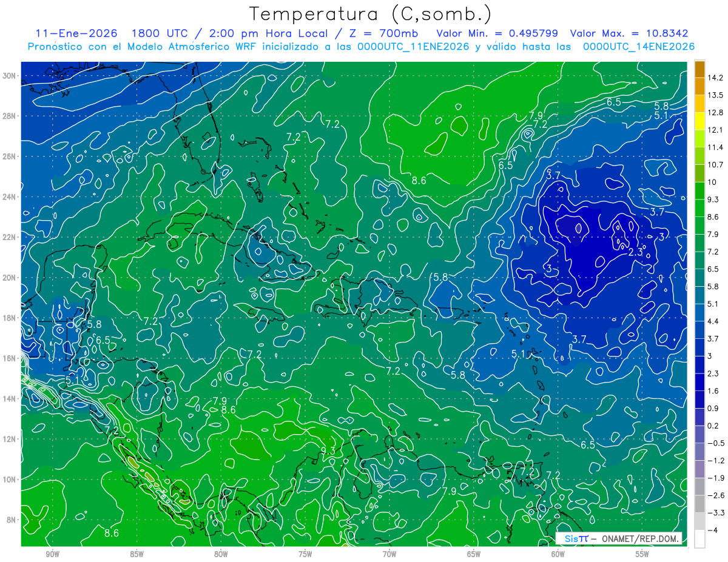
Task: Click legend value 0.2 on the color bar
Action: (x=714, y=426)
